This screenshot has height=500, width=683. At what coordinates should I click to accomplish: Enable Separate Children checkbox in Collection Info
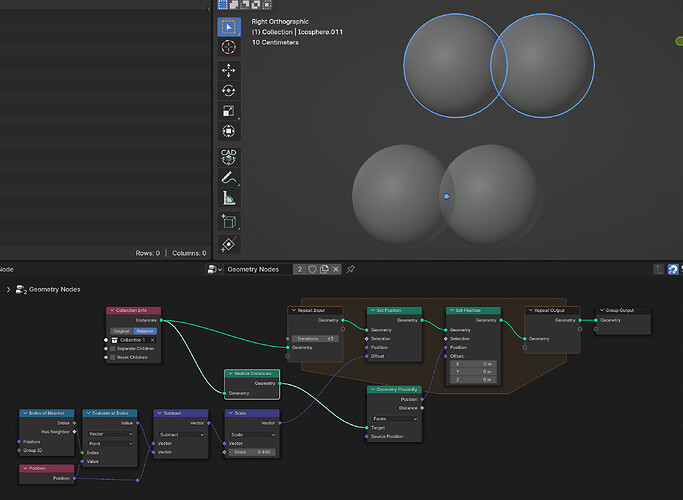click(113, 348)
